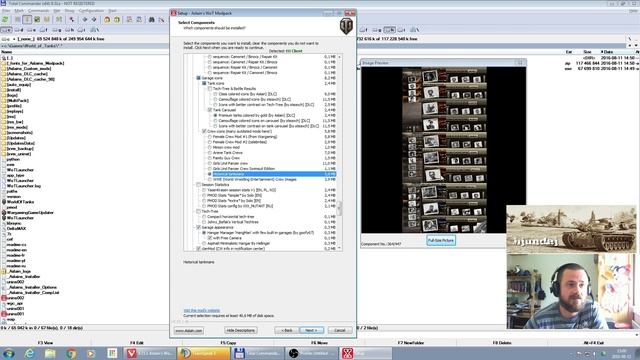Open the left panel drive dropdown
The image size is (640, 360).
(7, 39)
